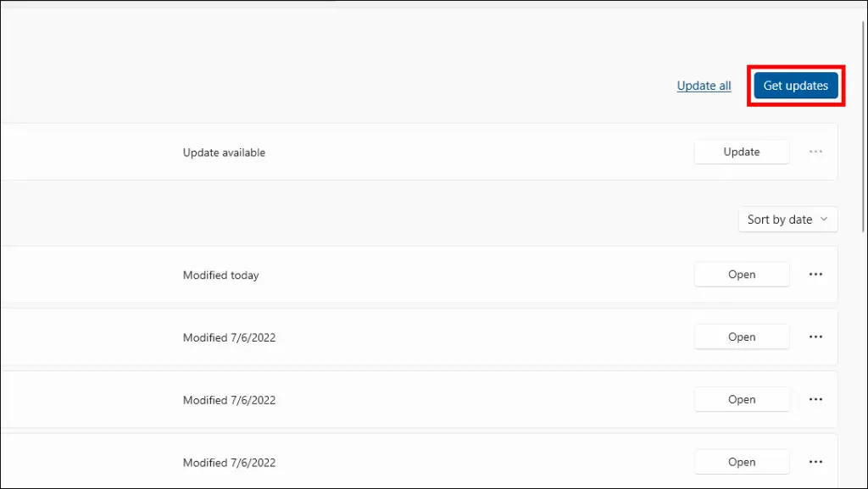Select the second Modified 7/6/2022 row
Screen dimensions: 868x489
click(419, 399)
